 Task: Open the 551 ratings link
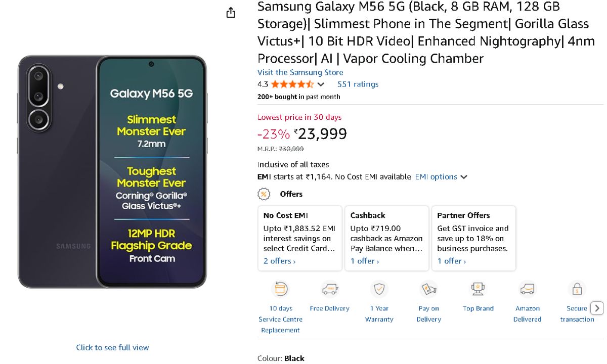pyautogui.click(x=358, y=84)
